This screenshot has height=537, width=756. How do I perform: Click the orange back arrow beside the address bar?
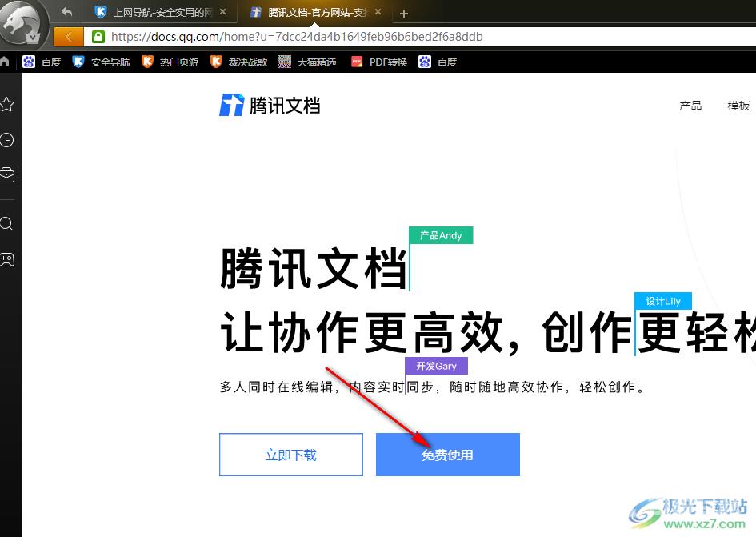coord(68,37)
